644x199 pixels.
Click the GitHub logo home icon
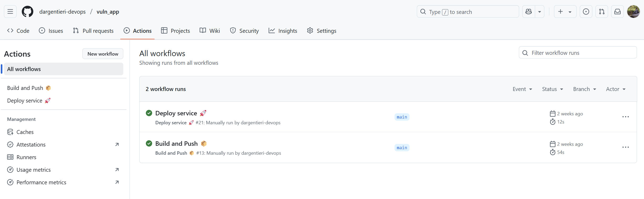(x=28, y=12)
